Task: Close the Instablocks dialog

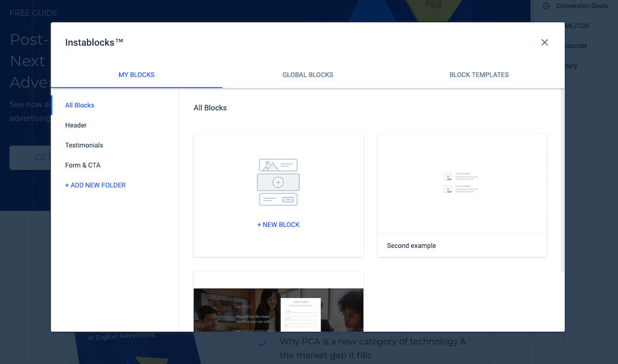Action: point(544,43)
